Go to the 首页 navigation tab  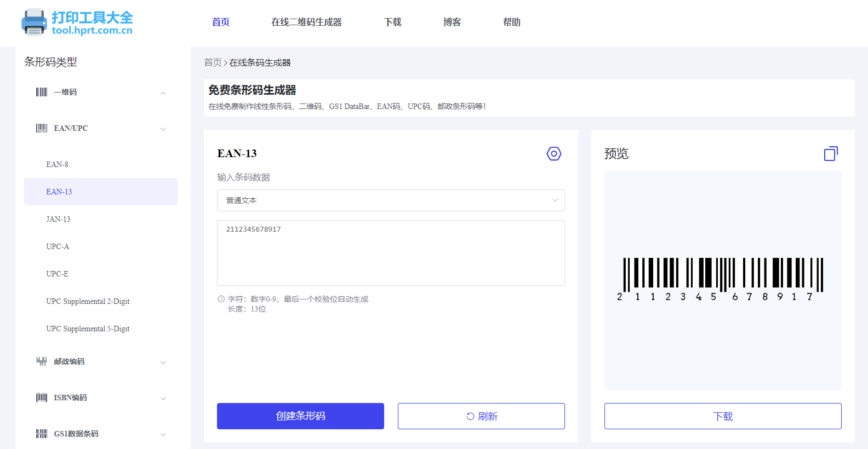pos(221,22)
